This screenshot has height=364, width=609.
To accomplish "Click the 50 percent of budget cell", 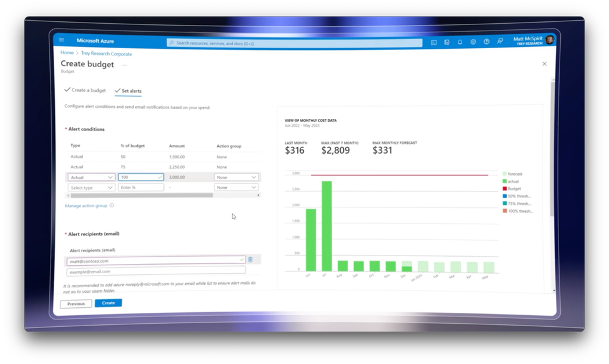I will (123, 157).
